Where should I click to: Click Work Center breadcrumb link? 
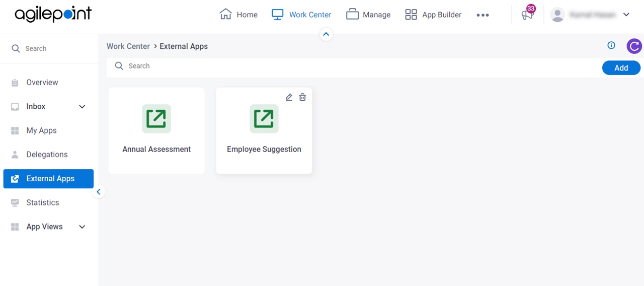point(128,46)
